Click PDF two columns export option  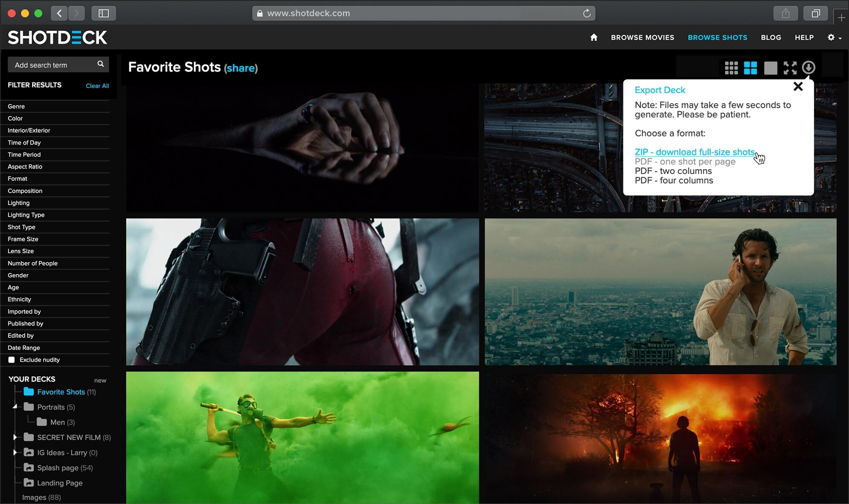coord(673,171)
